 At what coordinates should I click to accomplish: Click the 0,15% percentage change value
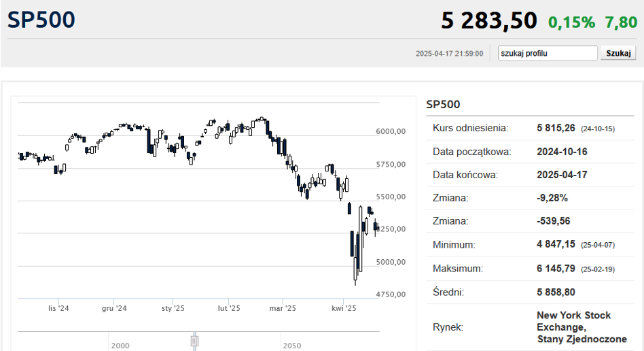point(571,22)
